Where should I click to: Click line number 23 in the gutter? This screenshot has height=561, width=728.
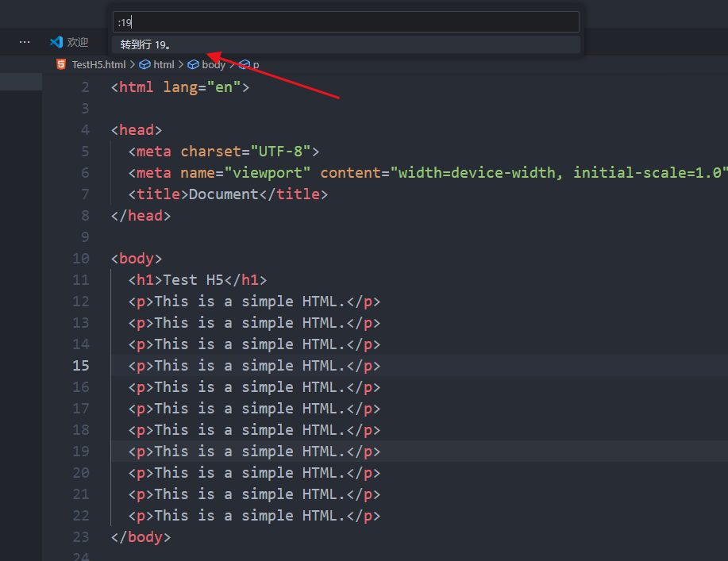click(81, 537)
